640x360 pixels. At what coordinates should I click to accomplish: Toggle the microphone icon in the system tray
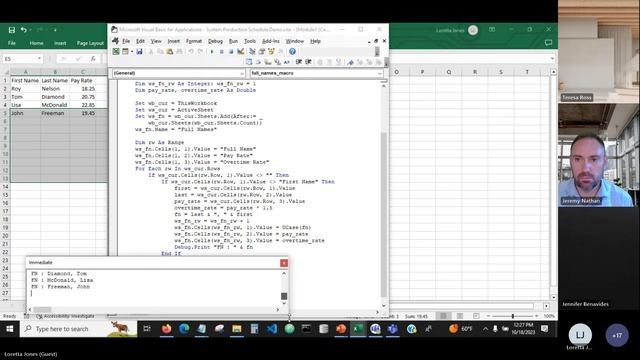(495, 329)
